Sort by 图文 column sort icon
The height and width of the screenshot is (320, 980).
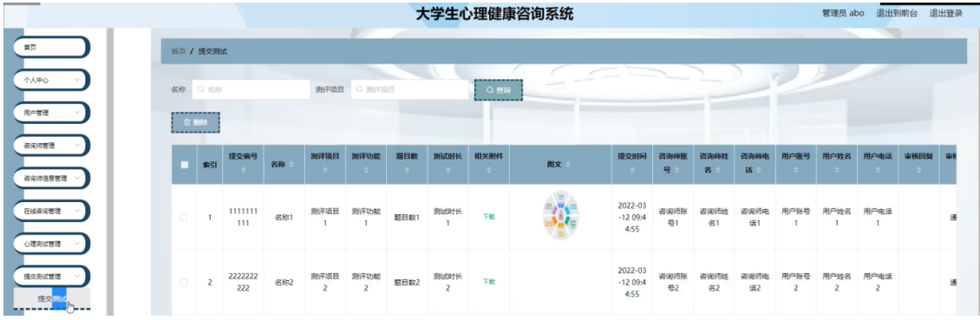567,165
